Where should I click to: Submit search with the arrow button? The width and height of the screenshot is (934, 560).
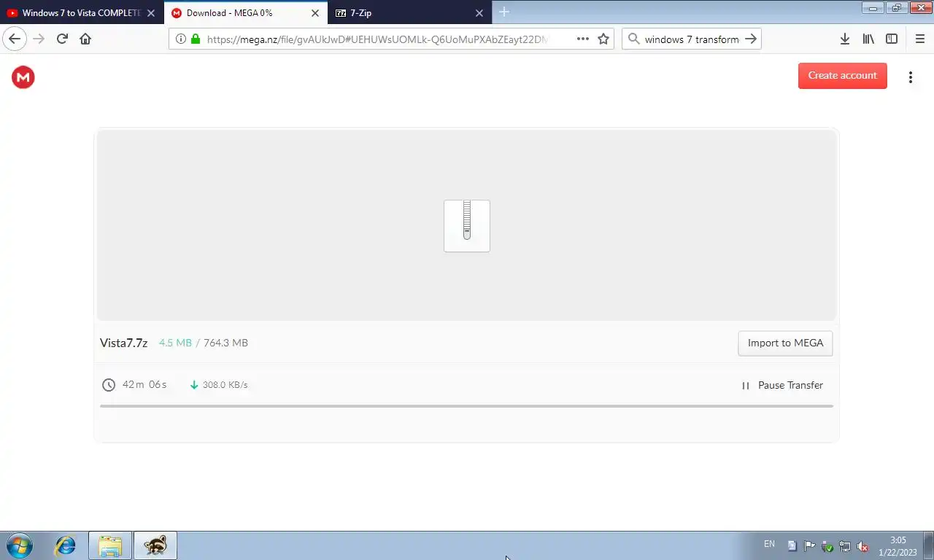point(751,39)
